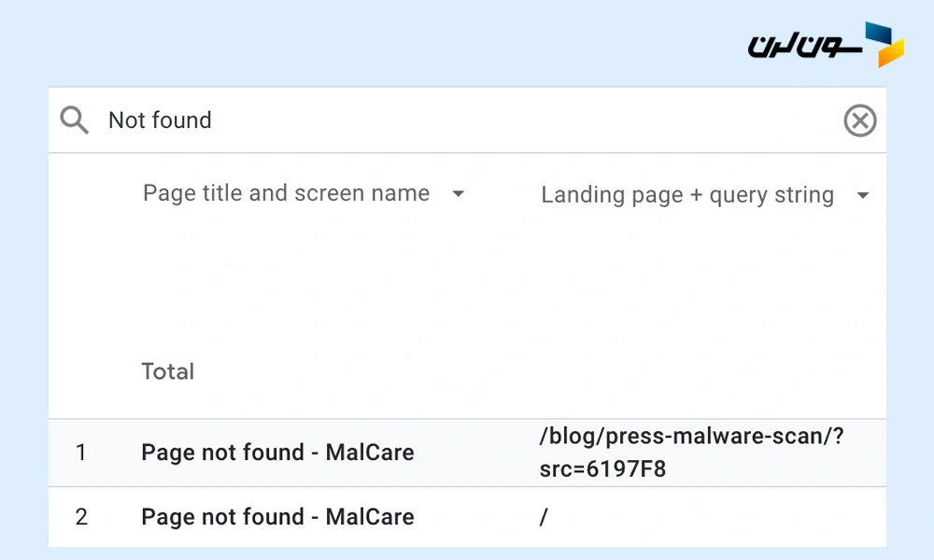Click the '/' landing page in row 2
This screenshot has width=934, height=560.
(x=544, y=517)
